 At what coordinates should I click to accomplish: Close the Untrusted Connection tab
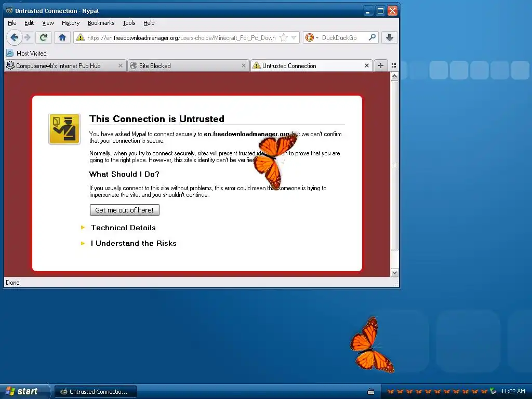[x=366, y=66]
